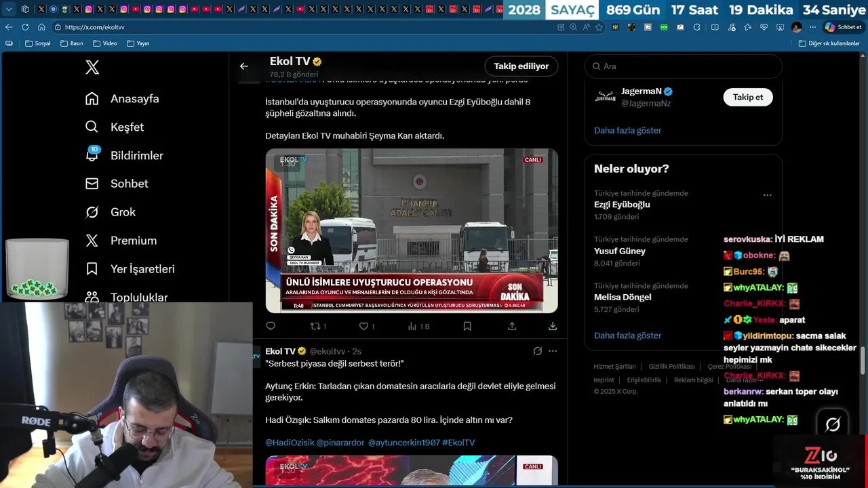868x488 pixels.
Task: Open the screenshot capture tool icon
Action: tap(780, 27)
